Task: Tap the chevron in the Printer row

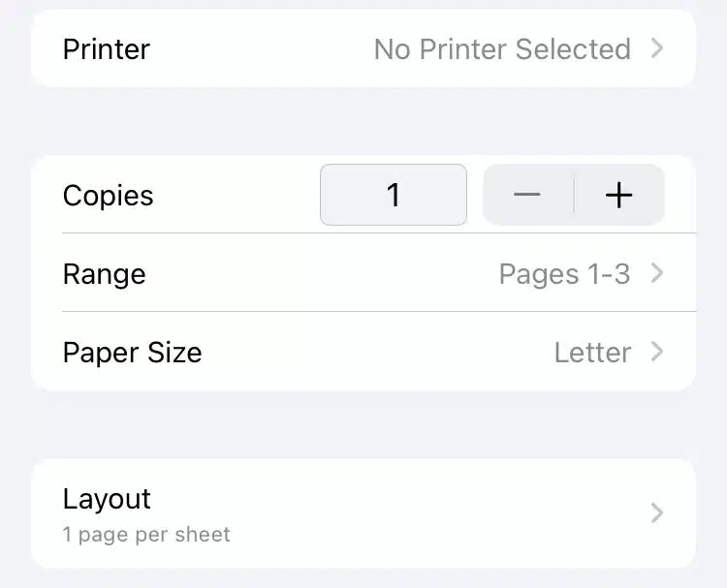Action: 657,47
